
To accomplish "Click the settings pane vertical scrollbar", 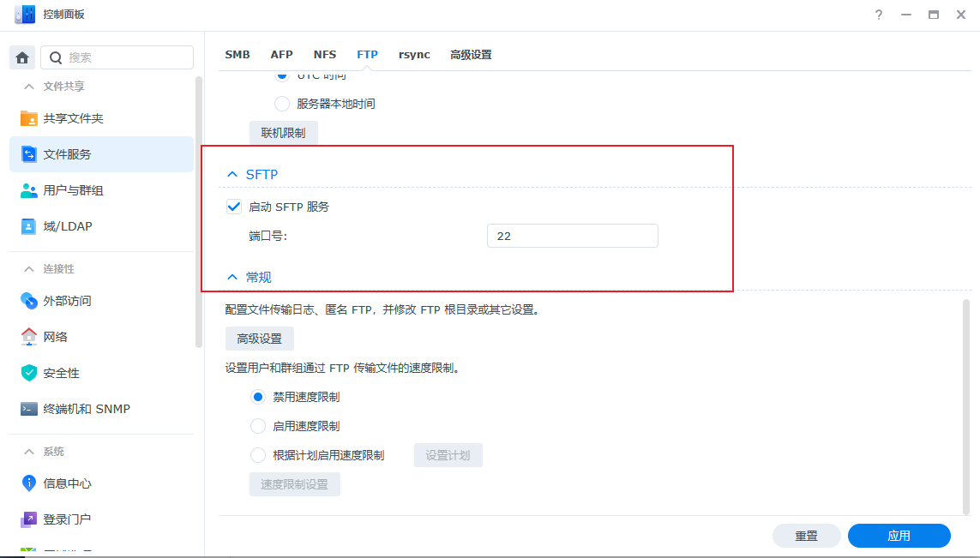I will pos(966,406).
